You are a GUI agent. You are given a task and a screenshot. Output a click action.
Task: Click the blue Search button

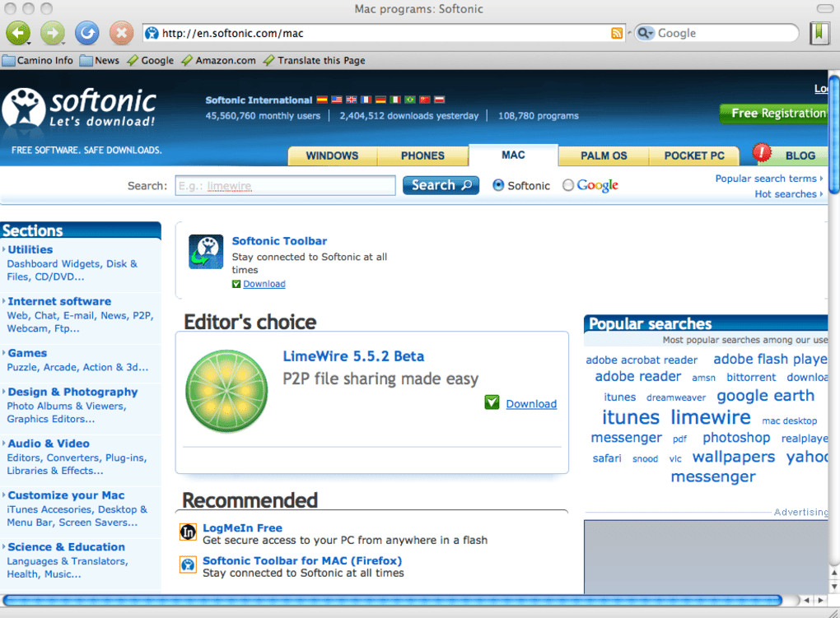[x=441, y=185]
